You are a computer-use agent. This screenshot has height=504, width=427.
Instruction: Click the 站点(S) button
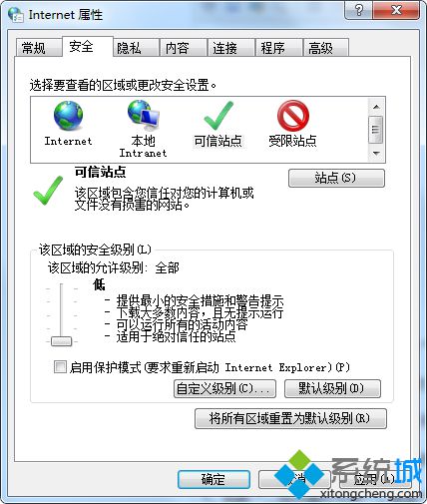[336, 178]
